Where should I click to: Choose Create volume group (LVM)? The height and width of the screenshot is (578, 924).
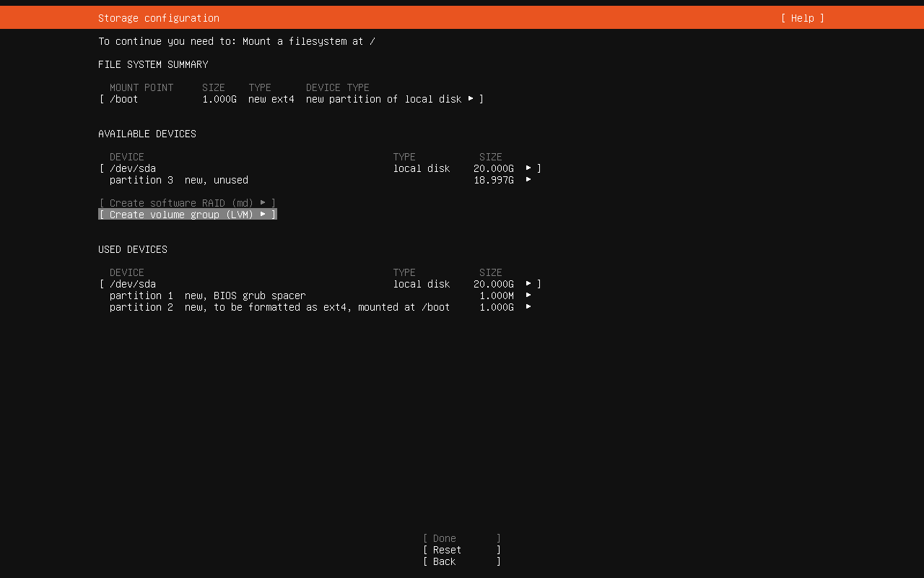pos(180,215)
